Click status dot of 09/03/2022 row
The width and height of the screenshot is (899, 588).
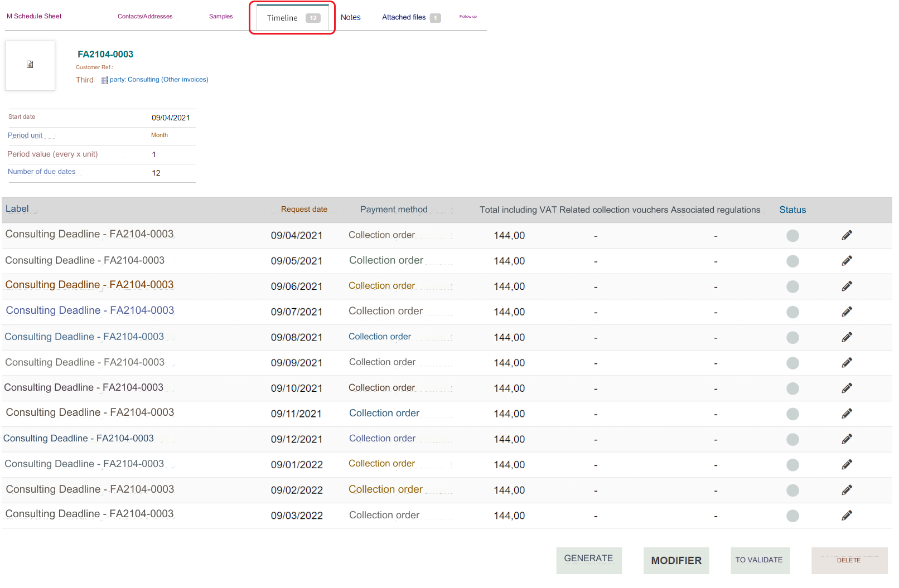tap(792, 516)
